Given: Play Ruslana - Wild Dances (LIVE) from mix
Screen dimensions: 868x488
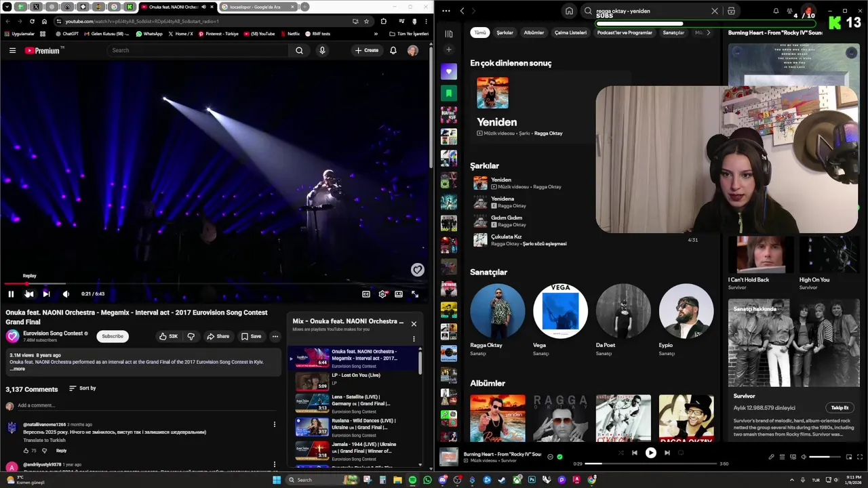Looking at the screenshot, I should click(x=356, y=428).
